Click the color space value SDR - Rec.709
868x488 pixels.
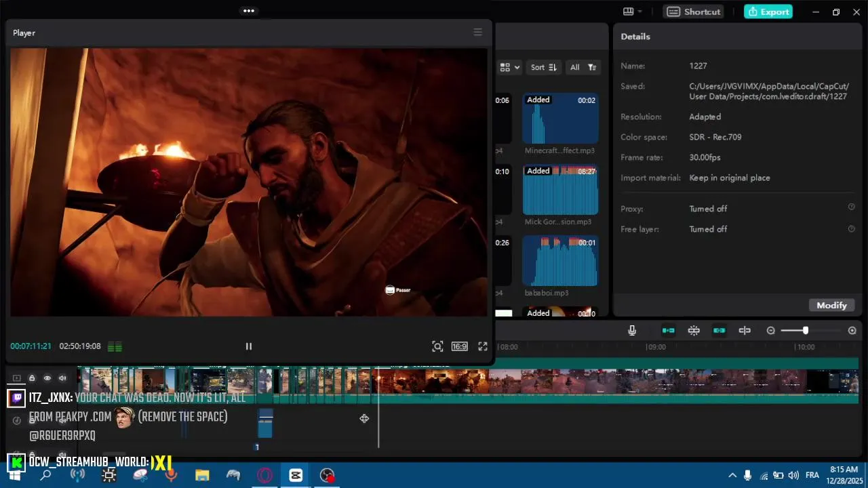(715, 137)
